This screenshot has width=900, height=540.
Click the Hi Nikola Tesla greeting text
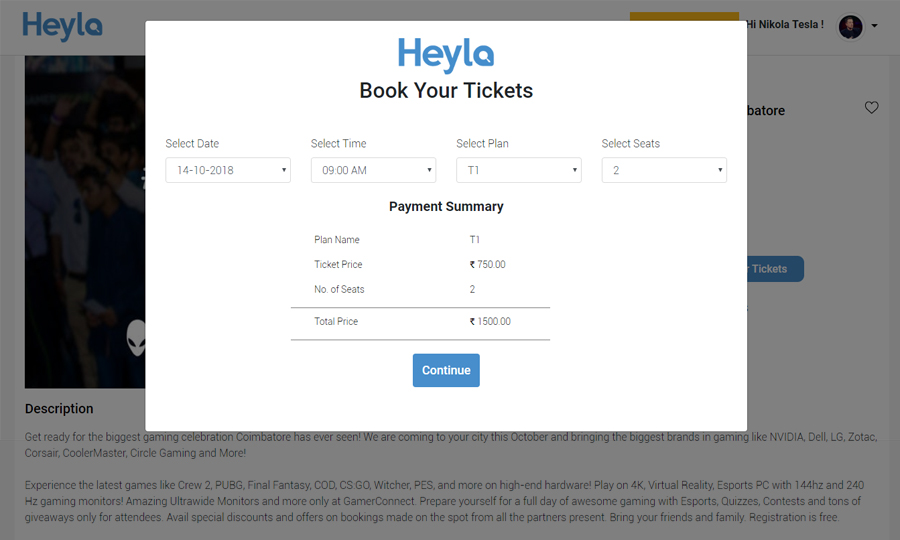click(785, 25)
